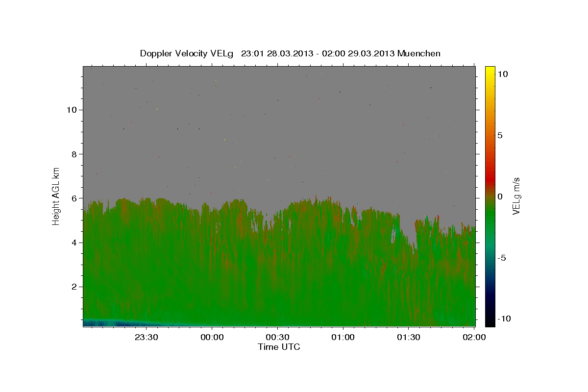Image resolution: width=588 pixels, height=392 pixels.
Task: Click colorbar tick label '5'
Action: 500,135
